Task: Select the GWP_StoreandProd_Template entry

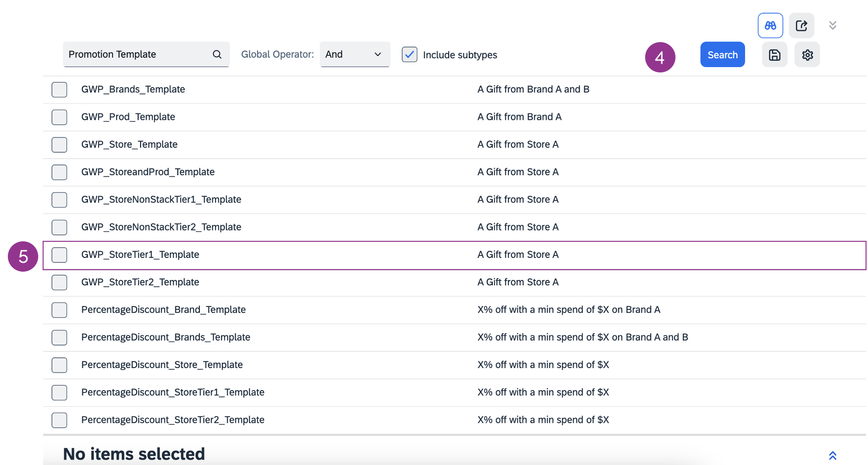Action: coord(148,172)
